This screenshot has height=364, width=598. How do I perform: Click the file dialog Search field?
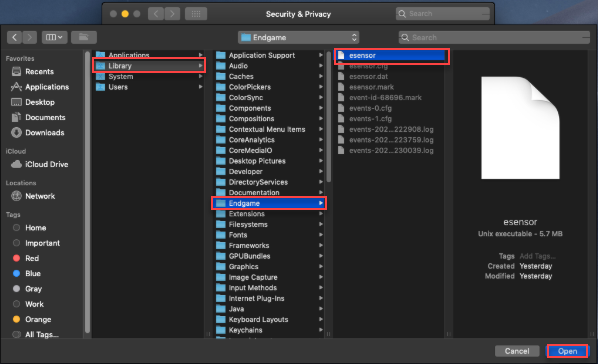[x=494, y=37]
